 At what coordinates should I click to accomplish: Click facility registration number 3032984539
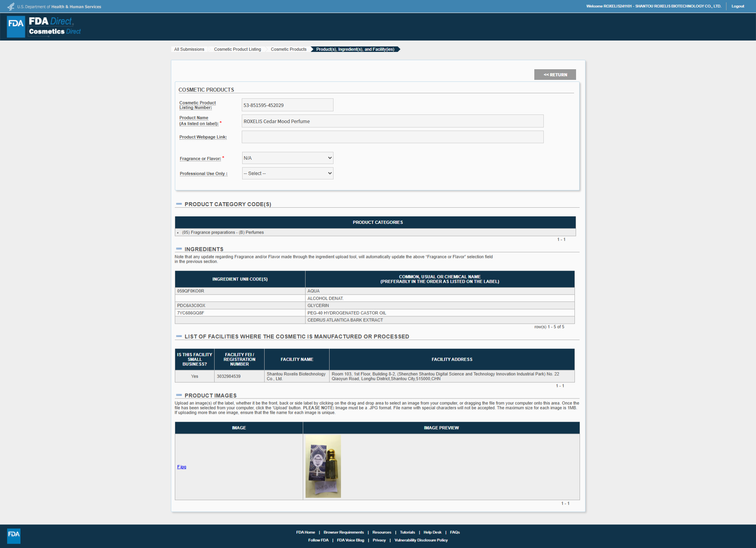(x=239, y=376)
